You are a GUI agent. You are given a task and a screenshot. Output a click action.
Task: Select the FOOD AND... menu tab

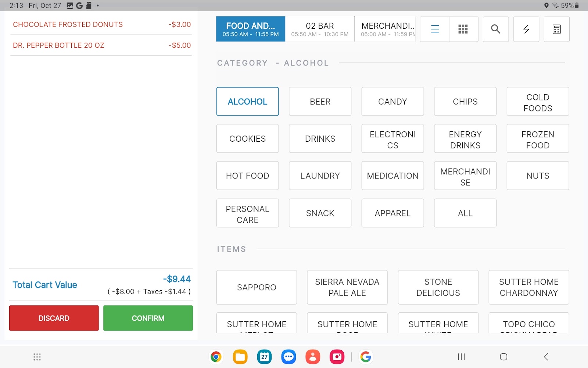point(251,29)
